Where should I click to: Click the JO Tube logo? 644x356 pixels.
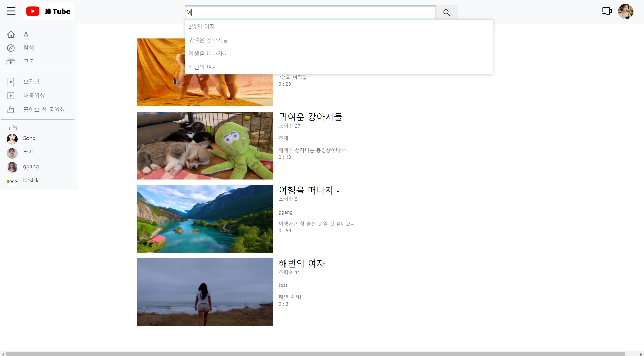pos(48,11)
